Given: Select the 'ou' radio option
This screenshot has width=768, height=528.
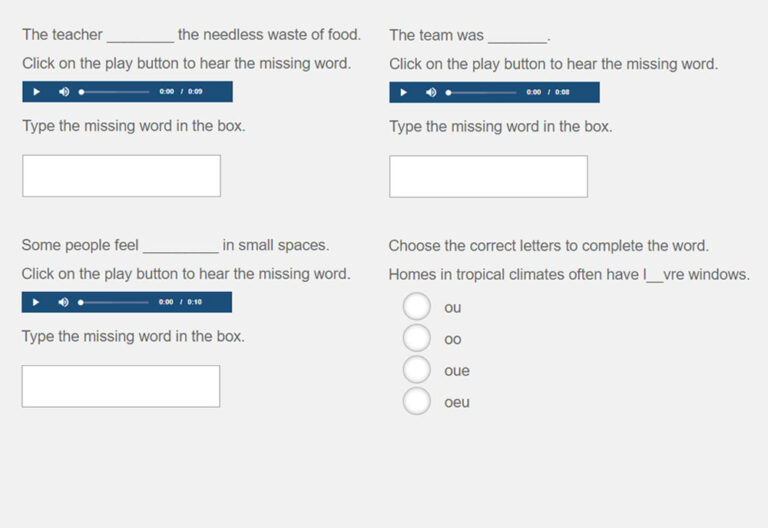Looking at the screenshot, I should pyautogui.click(x=417, y=307).
